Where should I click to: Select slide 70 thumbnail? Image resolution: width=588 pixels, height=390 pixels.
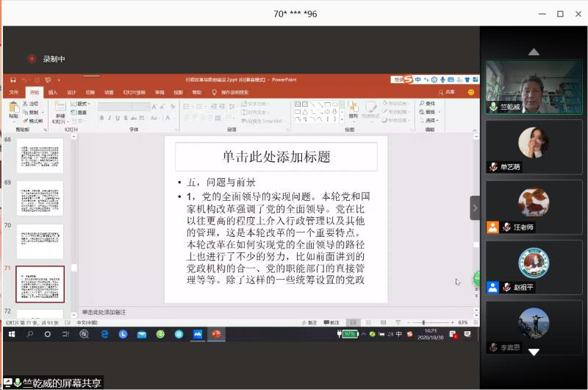pos(40,241)
